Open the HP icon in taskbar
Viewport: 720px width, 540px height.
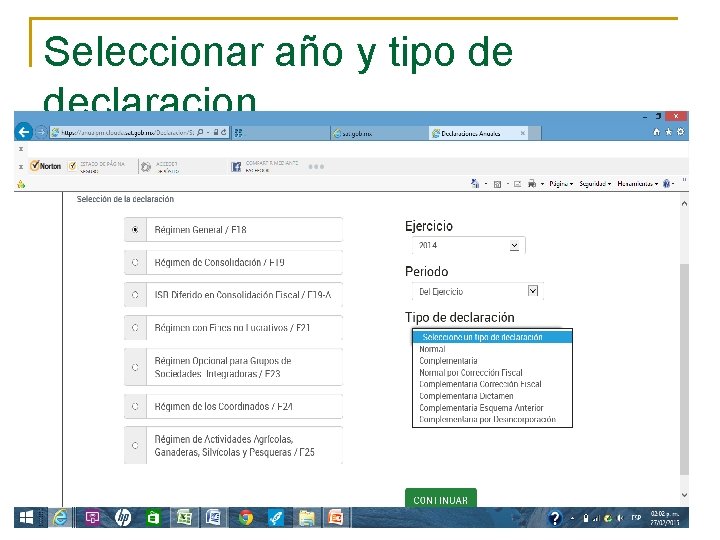click(123, 518)
